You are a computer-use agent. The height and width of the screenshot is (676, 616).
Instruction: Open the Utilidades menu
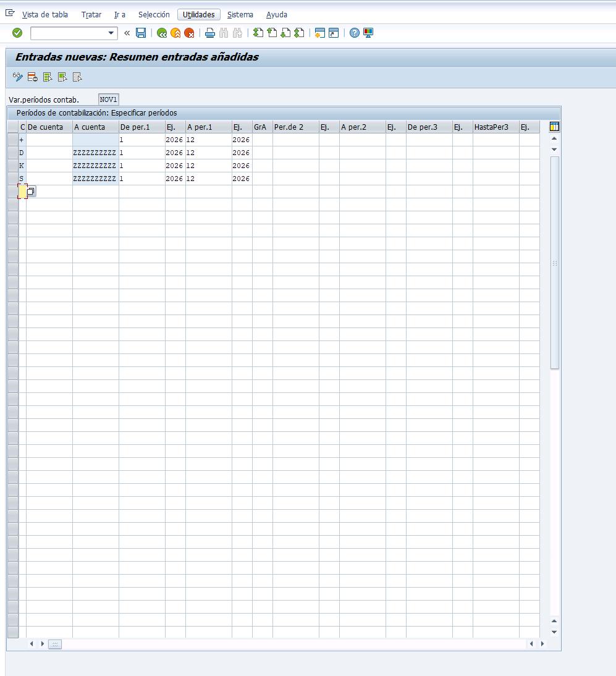pos(199,15)
